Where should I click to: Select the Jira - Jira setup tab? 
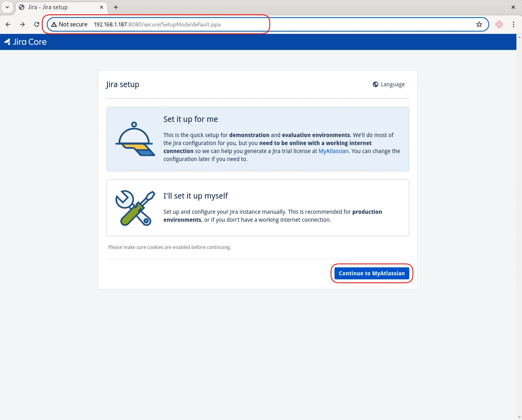[62, 7]
